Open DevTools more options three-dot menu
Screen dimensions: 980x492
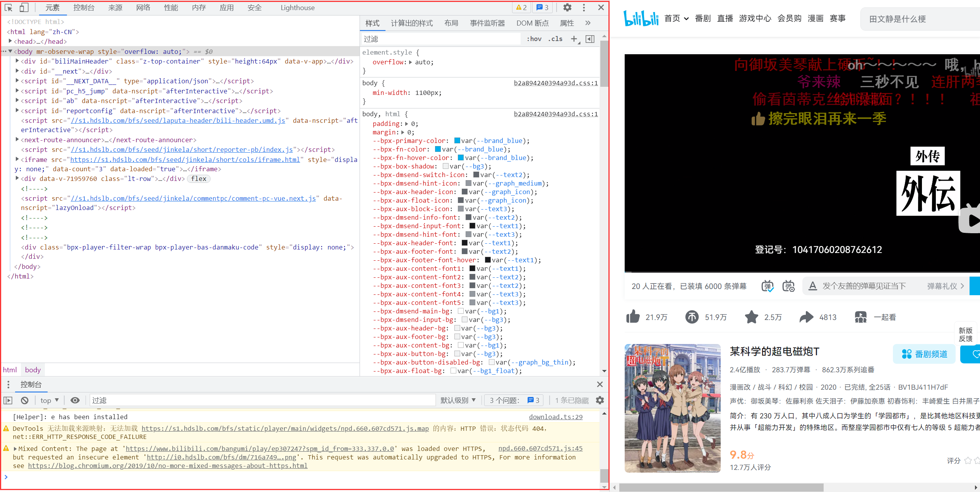tap(584, 7)
